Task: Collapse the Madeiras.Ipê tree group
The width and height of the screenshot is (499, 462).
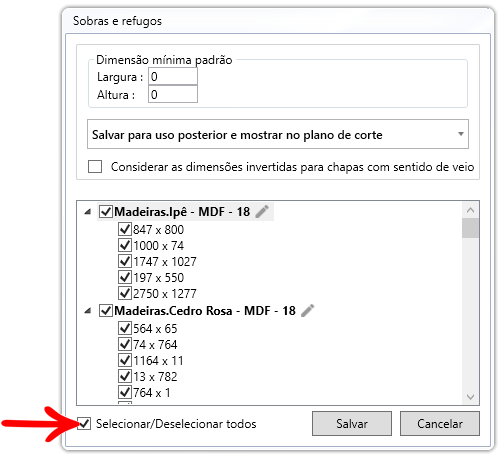Action: tap(88, 212)
